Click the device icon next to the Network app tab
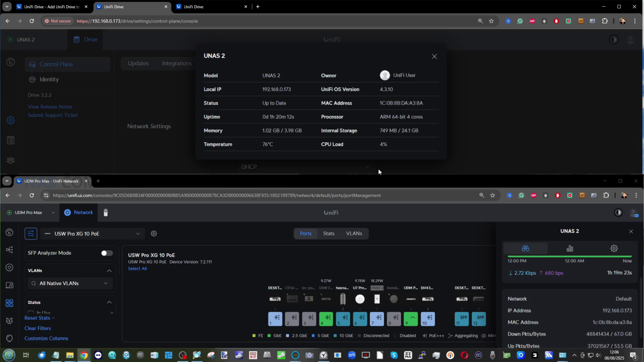The width and height of the screenshot is (644, 362). (106, 213)
